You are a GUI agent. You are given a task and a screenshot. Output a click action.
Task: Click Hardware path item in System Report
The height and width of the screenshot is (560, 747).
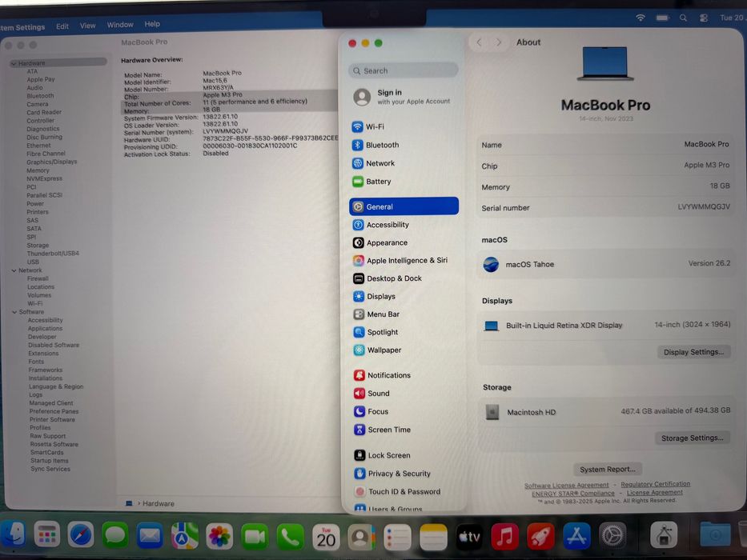click(x=159, y=503)
